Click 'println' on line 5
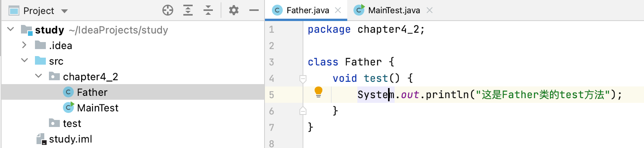This screenshot has height=148, width=644. coord(447,95)
